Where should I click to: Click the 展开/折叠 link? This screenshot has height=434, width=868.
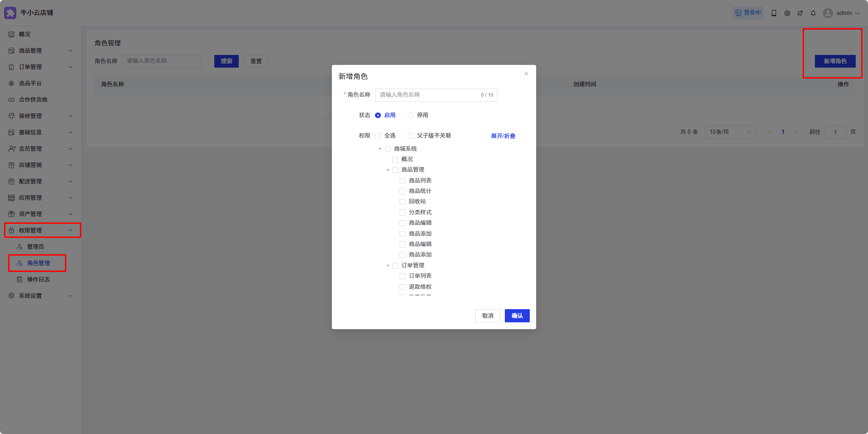pos(503,136)
